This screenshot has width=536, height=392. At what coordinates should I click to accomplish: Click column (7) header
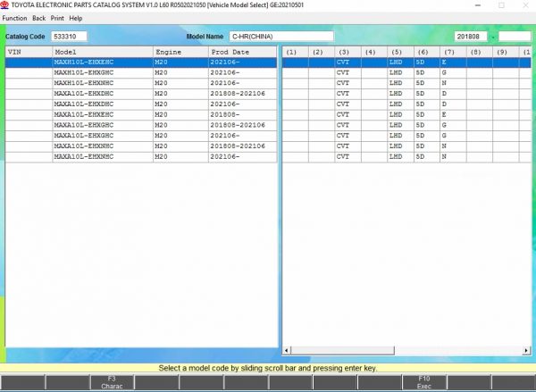click(x=453, y=52)
